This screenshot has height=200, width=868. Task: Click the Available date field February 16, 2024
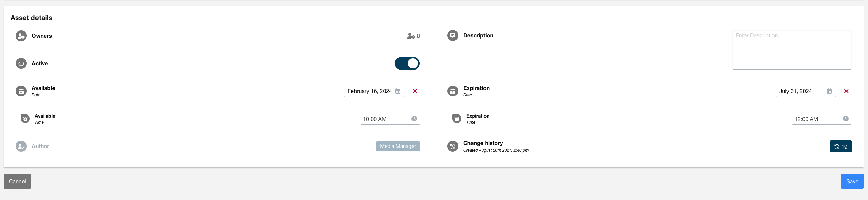[x=370, y=91]
